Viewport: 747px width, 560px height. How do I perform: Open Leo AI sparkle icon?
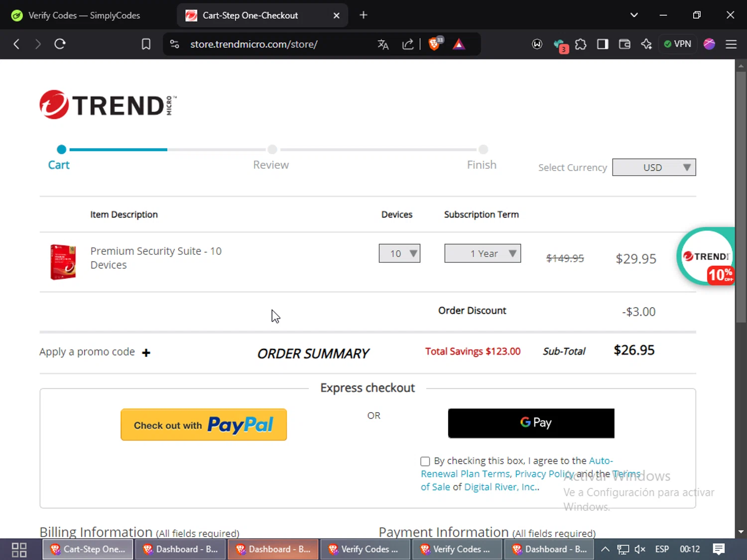coord(646,44)
